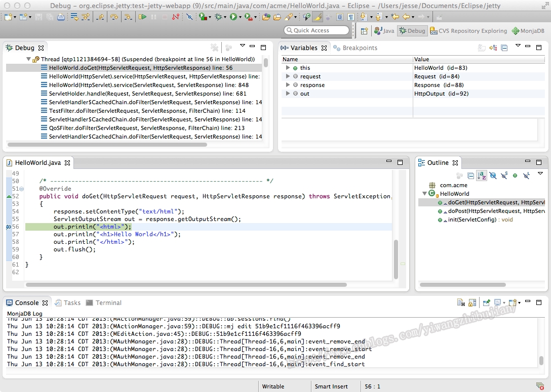Viewport: 551px width, 392px height.
Task: Click the Step Over toolbar icon
Action: coord(114,17)
